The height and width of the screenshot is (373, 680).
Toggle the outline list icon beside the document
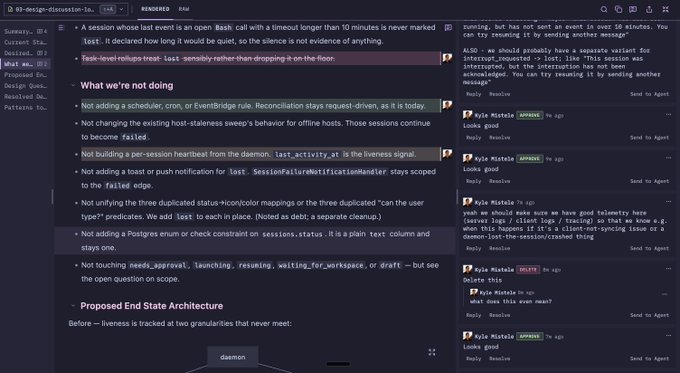(x=61, y=28)
